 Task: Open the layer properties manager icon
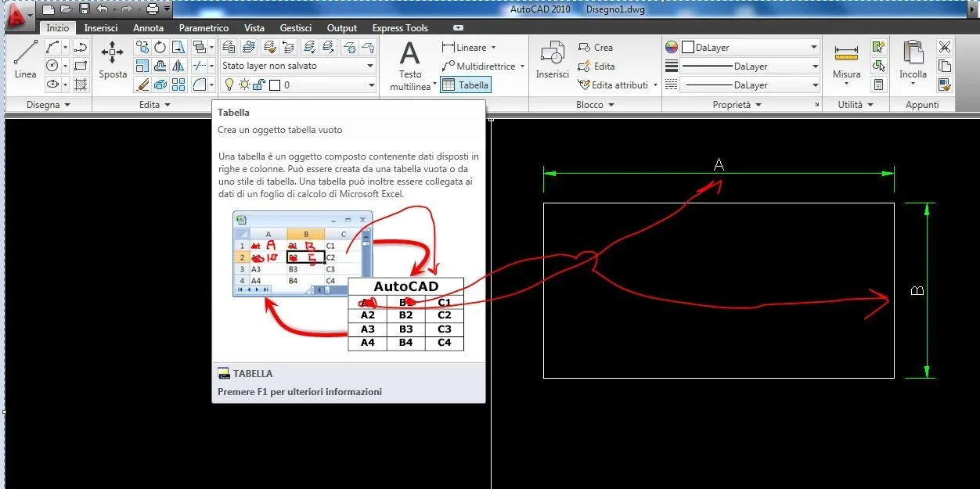pyautogui.click(x=229, y=47)
